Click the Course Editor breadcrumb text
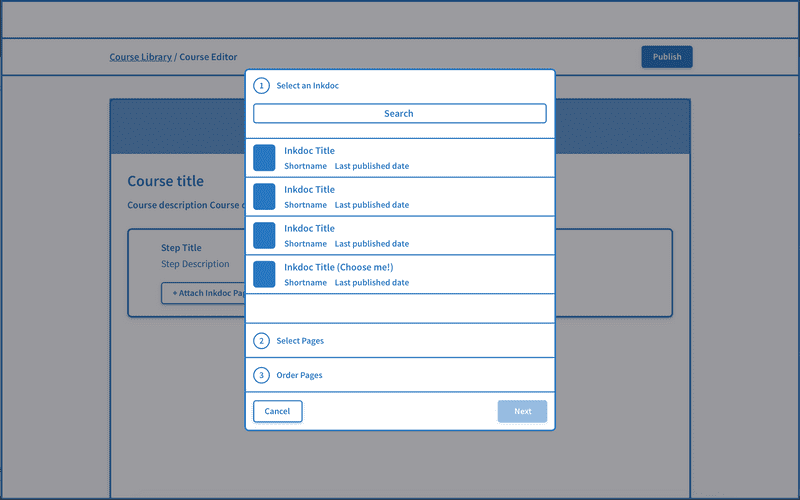The image size is (800, 500). [208, 57]
